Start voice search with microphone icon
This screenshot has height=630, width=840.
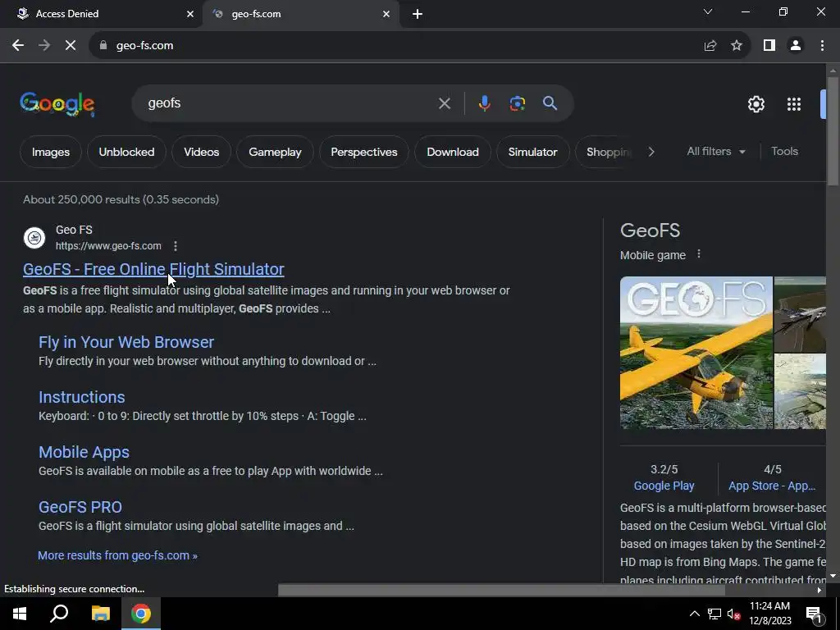pyautogui.click(x=484, y=103)
